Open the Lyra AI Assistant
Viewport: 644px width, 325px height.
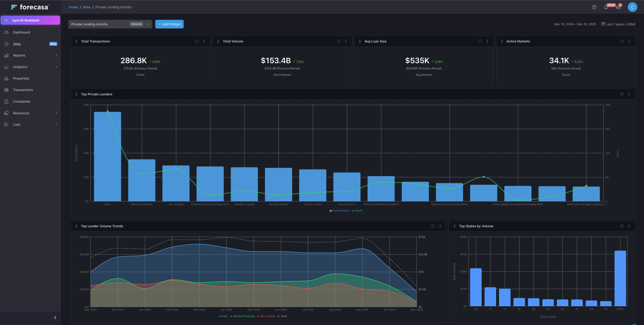30,20
